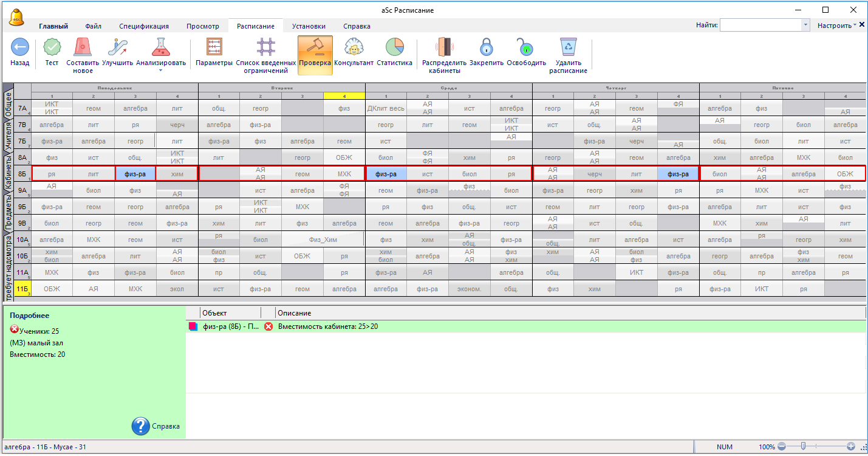The image size is (868, 456).
Task: Click Освободить unlock icon
Action: coord(526,47)
